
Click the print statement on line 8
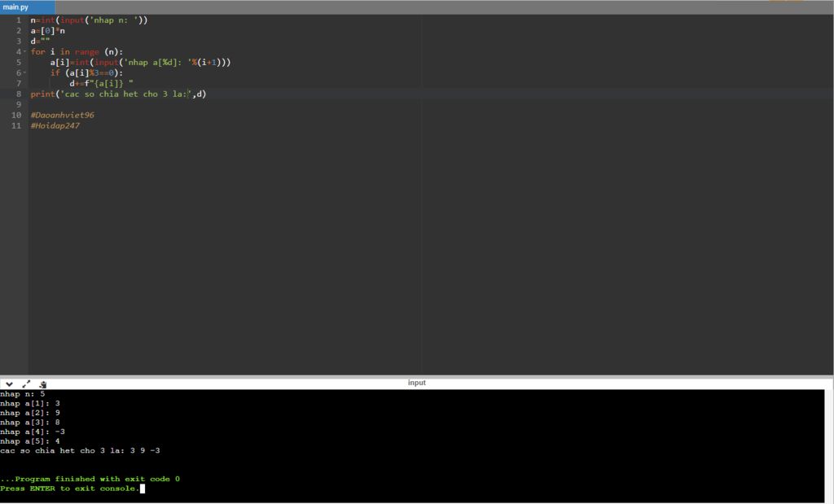pyautogui.click(x=118, y=94)
